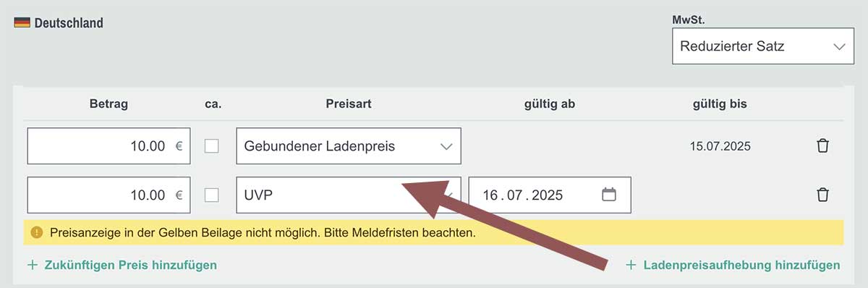Click the gültig bis column header
This screenshot has width=868, height=288.
coord(720,104)
